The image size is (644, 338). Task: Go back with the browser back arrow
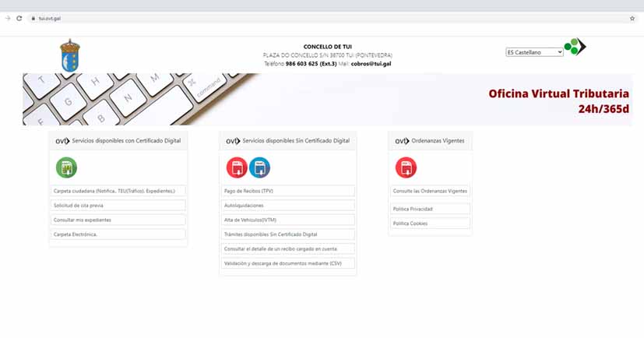pyautogui.click(x=8, y=18)
